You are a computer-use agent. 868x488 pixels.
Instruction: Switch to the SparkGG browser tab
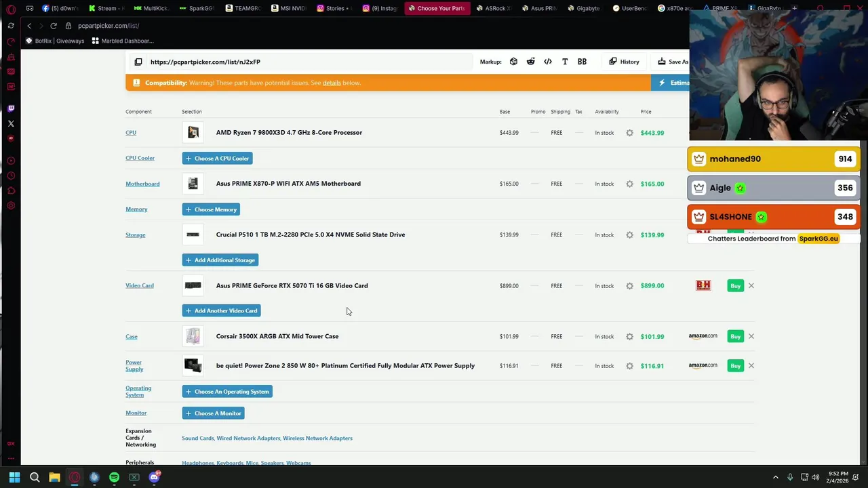[x=197, y=8]
